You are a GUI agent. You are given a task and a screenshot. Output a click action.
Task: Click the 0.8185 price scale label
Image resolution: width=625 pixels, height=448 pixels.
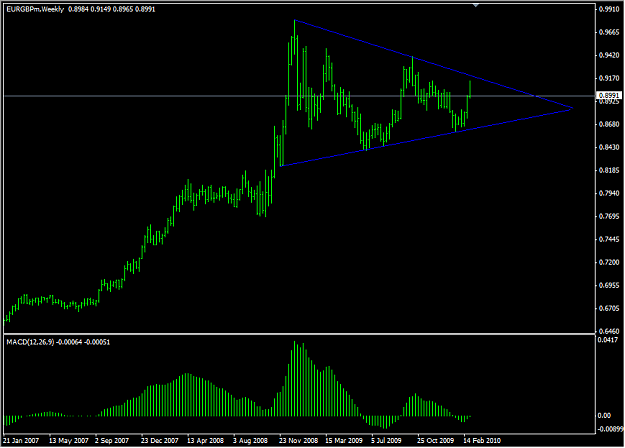pos(610,171)
